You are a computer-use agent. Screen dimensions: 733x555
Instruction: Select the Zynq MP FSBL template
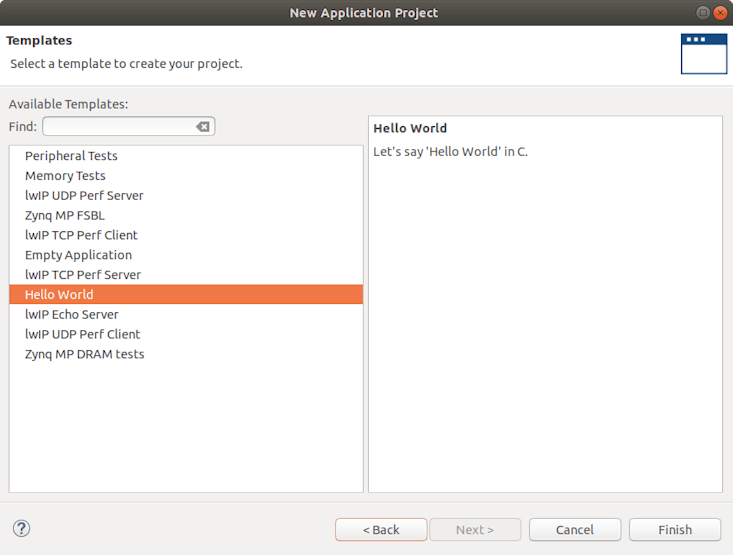pyautogui.click(x=65, y=215)
